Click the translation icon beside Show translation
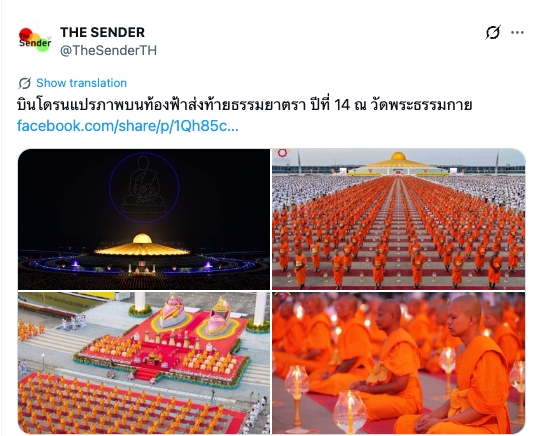This screenshot has height=436, width=538. pyautogui.click(x=25, y=83)
